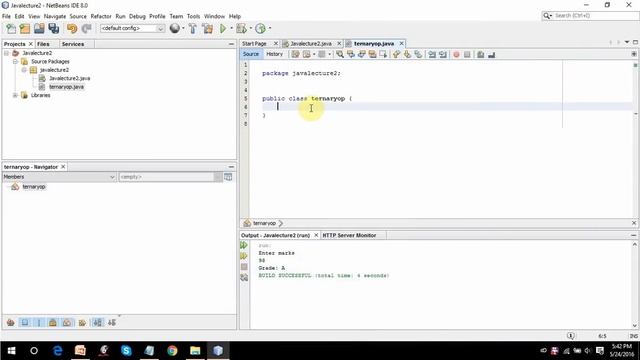The height and width of the screenshot is (360, 640).
Task: Open Chrome from the taskbar
Action: [172, 351]
